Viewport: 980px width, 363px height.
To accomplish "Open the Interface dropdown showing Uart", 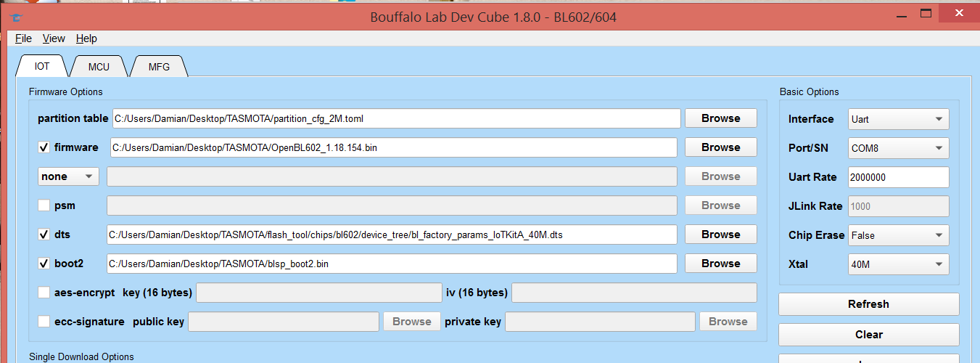I will point(898,119).
